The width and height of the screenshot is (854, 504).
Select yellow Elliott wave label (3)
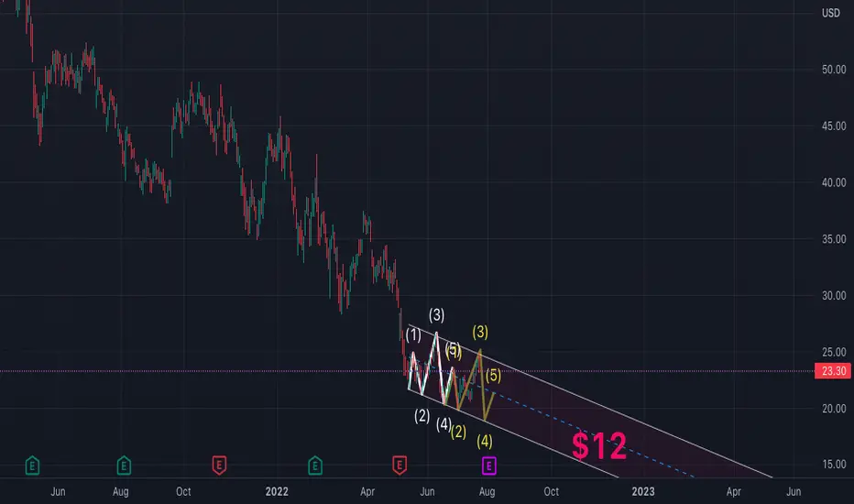tap(480, 332)
